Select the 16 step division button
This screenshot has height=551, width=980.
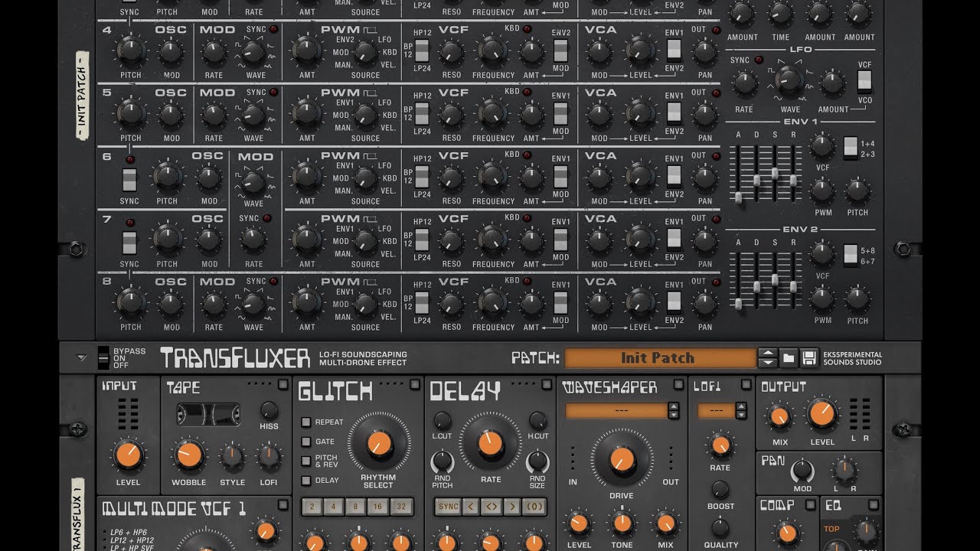377,507
